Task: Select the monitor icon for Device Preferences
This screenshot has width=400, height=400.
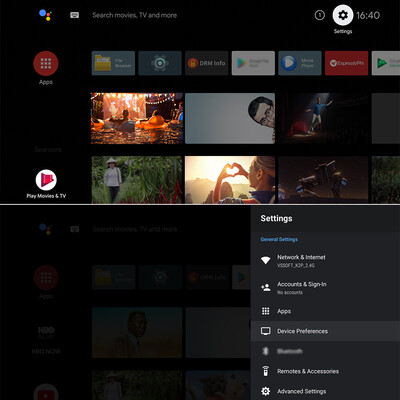Action: click(x=266, y=331)
